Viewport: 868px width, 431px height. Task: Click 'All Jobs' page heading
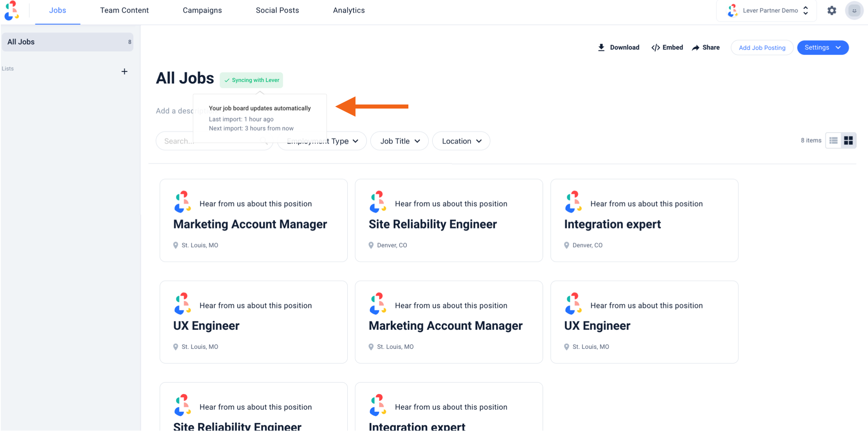pos(185,78)
